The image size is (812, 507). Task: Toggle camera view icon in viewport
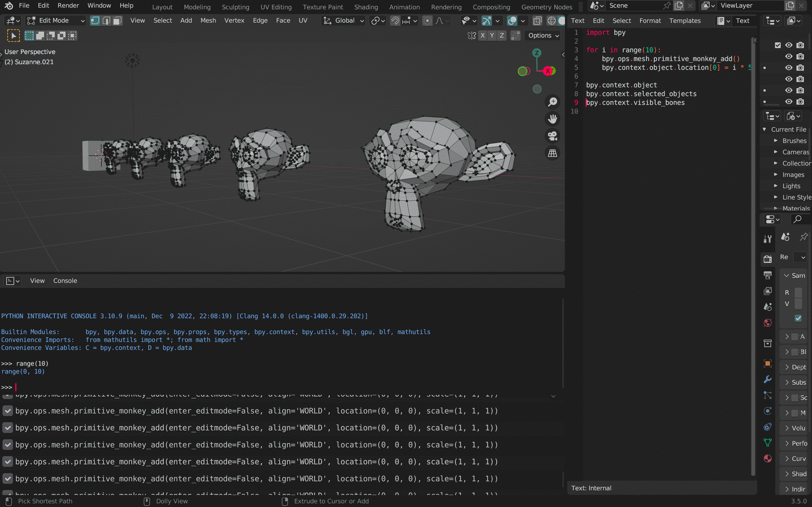tap(552, 136)
